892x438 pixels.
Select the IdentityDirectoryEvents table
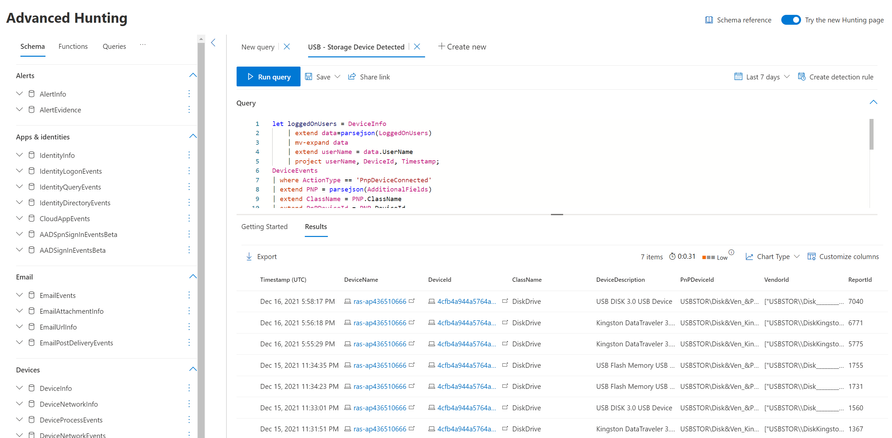point(75,203)
